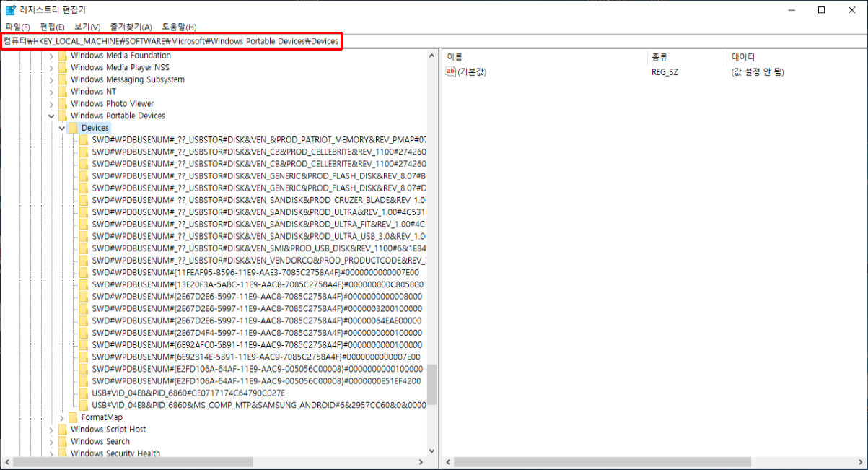Select the PATRIOT_MEMORY device key folder icon
Viewport: 868px width, 470px height.
[84, 139]
